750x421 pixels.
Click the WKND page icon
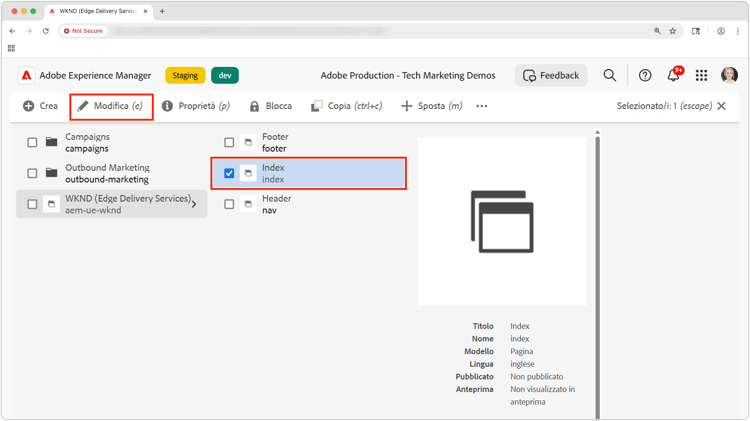(x=51, y=204)
